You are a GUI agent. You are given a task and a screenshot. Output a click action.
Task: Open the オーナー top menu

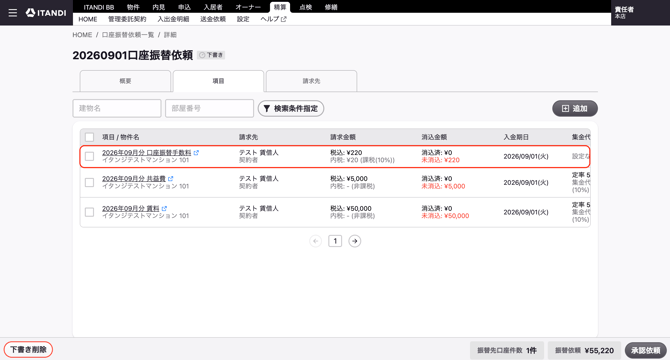tap(248, 7)
